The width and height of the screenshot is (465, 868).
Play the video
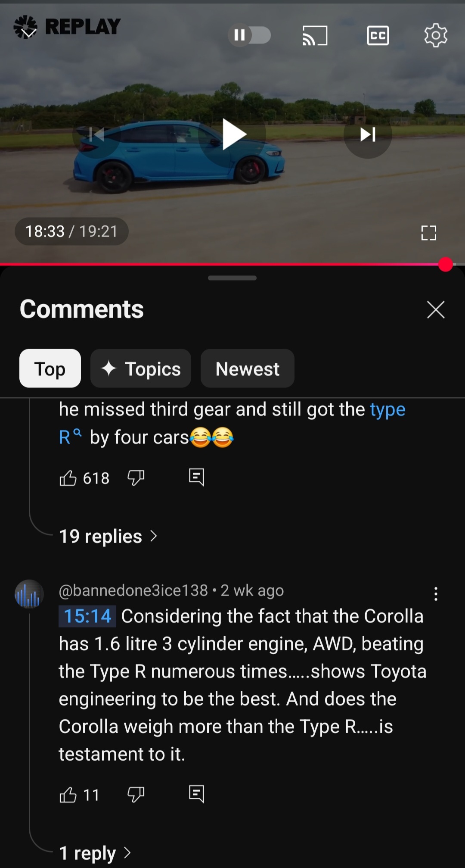pyautogui.click(x=233, y=134)
